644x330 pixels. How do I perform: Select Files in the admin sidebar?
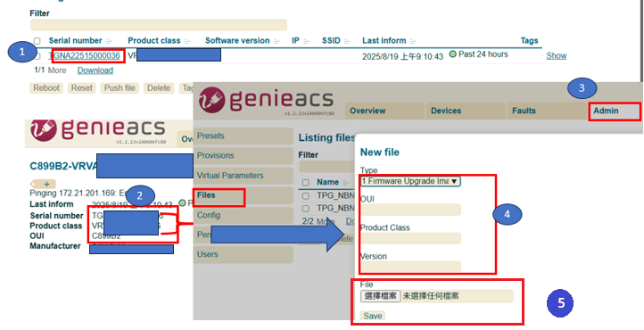point(219,195)
